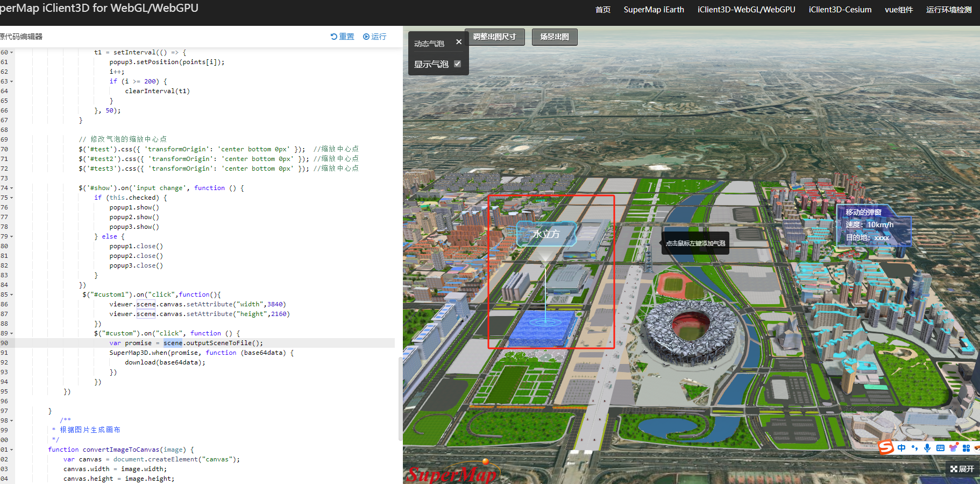Collapse fold arrow at $("#custom").on line 89
This screenshot has width=980, height=484.
point(11,333)
